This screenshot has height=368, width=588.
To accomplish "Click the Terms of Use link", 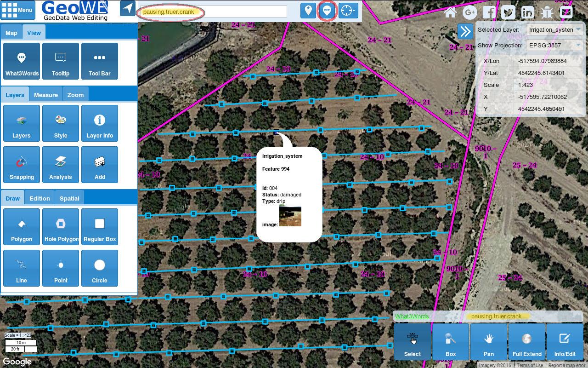I will coord(530,366).
